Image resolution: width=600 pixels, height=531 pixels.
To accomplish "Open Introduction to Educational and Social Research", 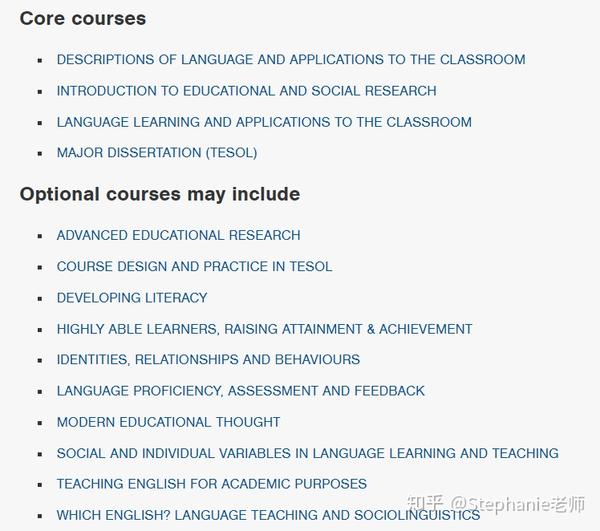I will pyautogui.click(x=246, y=91).
